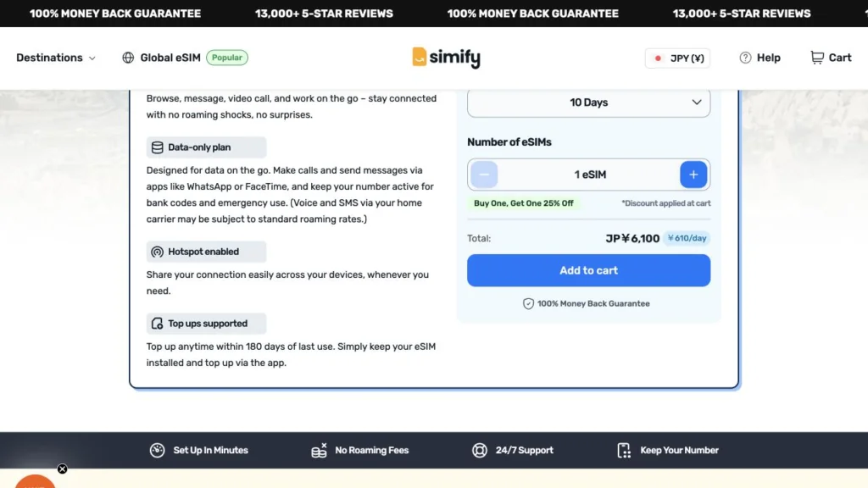Click the Popular badge
Viewport: 868px width, 488px height.
point(227,58)
